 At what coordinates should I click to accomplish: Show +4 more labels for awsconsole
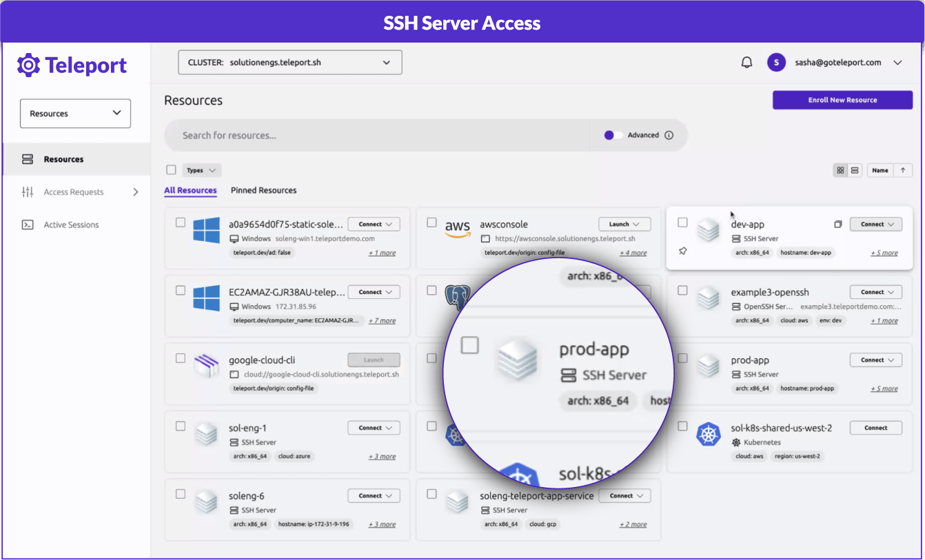633,253
